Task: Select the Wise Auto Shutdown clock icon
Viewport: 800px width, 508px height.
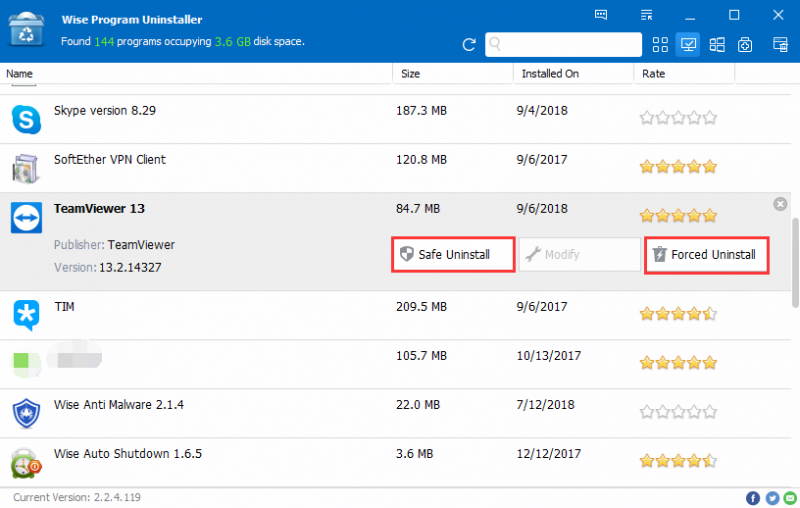Action: [26, 463]
